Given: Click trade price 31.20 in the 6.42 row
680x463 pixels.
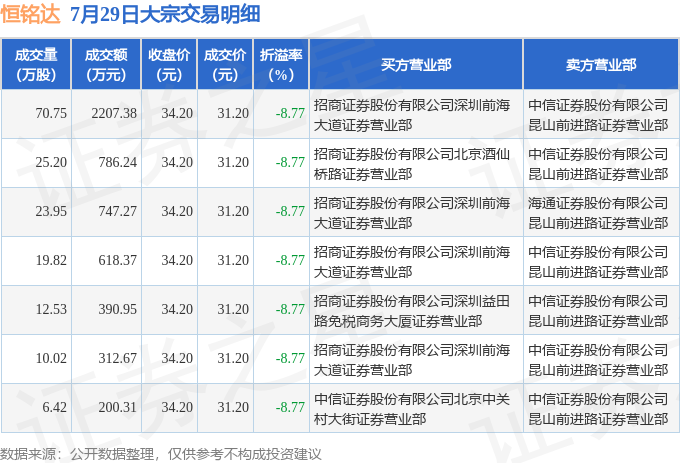Looking at the screenshot, I should point(233,408).
